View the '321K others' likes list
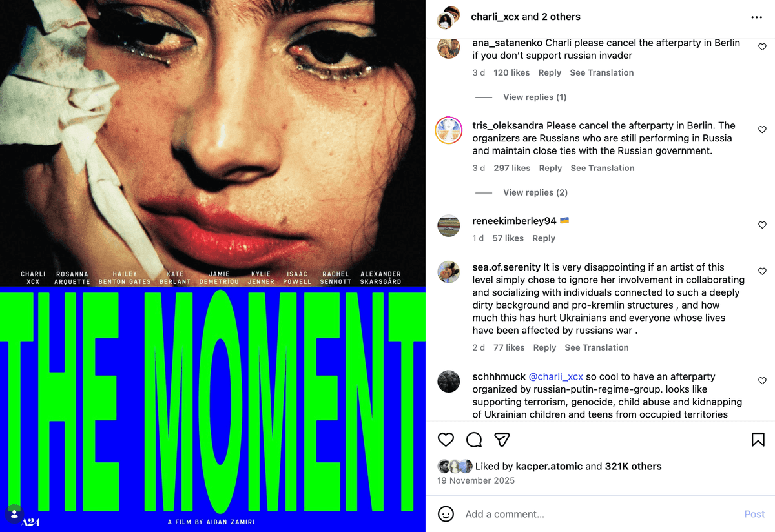Screen dimensions: 775x532 tap(634, 466)
